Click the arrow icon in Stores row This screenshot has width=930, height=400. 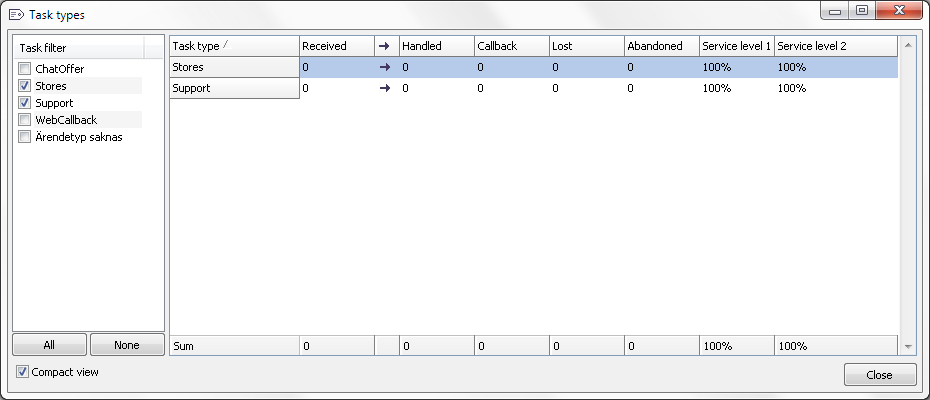point(385,67)
